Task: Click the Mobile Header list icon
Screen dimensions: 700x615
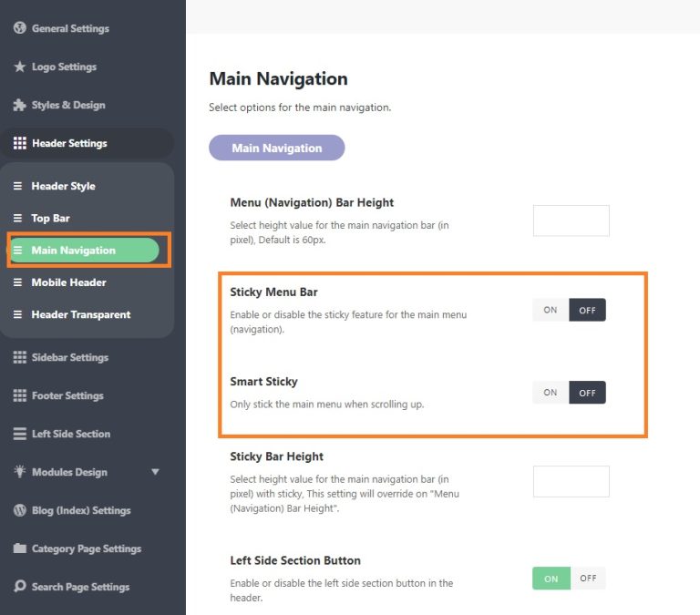Action: (17, 282)
